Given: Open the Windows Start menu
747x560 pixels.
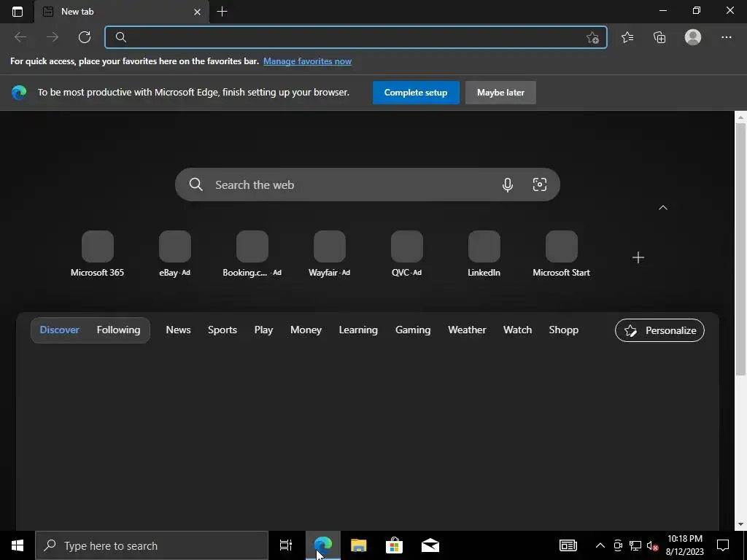Looking at the screenshot, I should 18,545.
